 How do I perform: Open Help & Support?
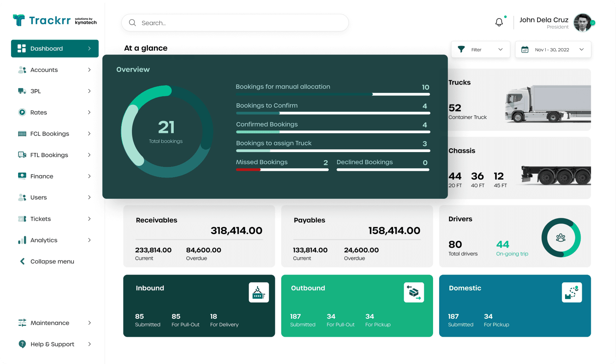pos(52,344)
